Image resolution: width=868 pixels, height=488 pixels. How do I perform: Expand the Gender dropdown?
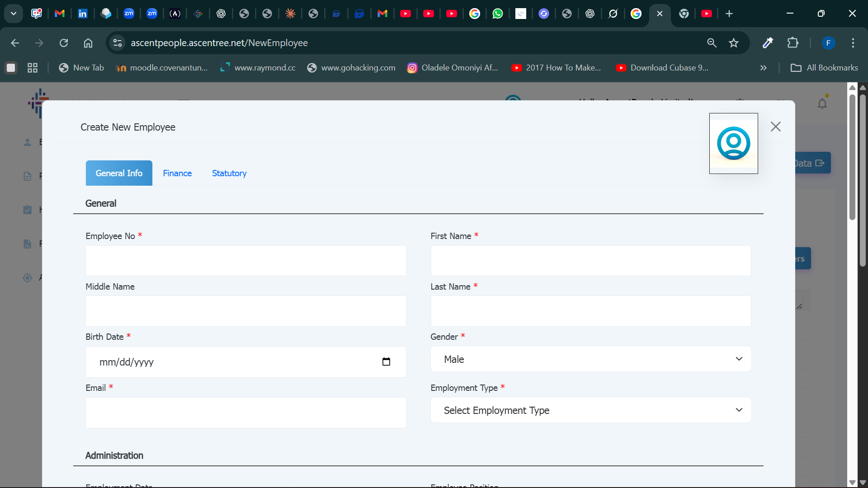(x=590, y=359)
